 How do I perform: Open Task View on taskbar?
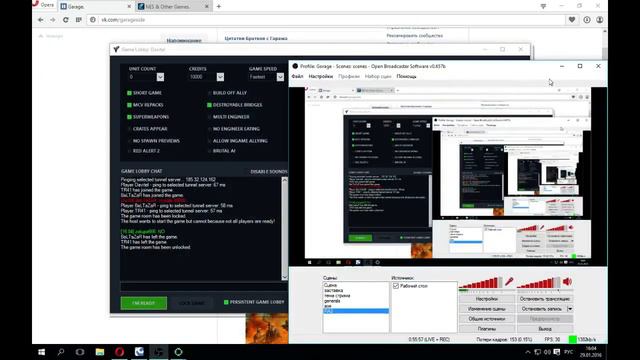click(x=80, y=352)
